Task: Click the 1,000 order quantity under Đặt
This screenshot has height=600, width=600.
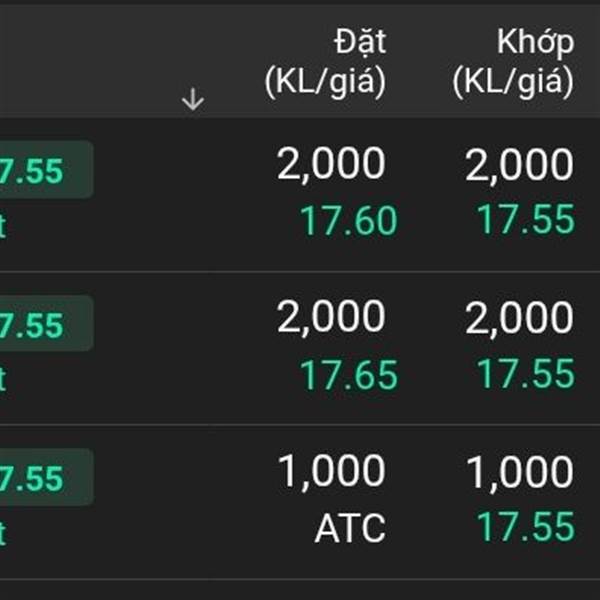Action: [x=331, y=473]
